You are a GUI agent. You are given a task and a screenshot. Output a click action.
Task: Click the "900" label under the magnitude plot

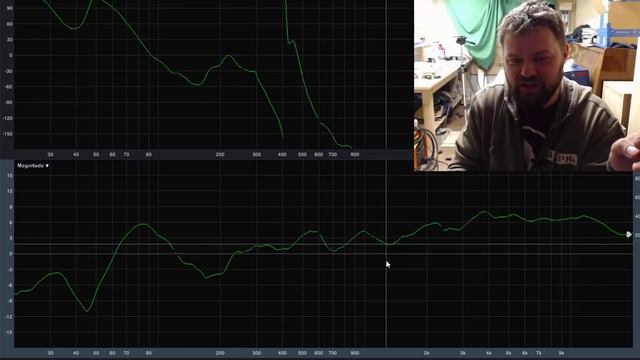(355, 353)
